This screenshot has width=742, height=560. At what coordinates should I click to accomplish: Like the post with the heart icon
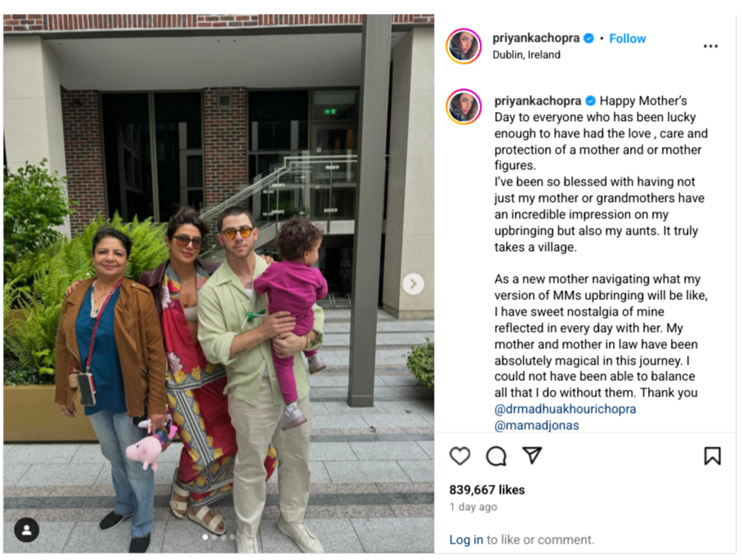click(459, 456)
